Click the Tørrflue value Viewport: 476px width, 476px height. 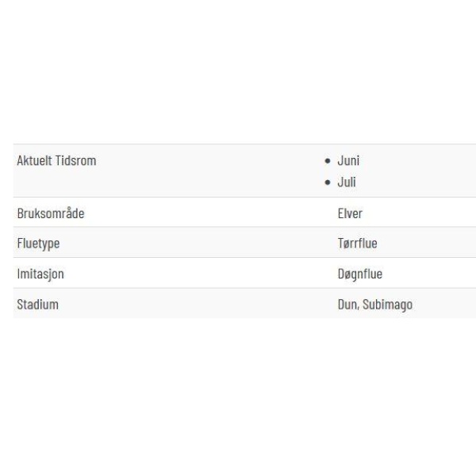[358, 244]
